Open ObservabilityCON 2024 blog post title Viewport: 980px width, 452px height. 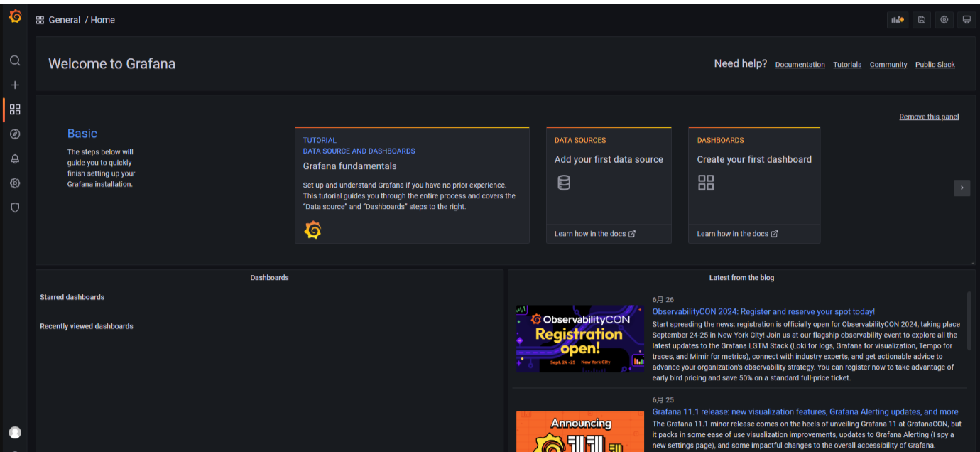(x=763, y=311)
